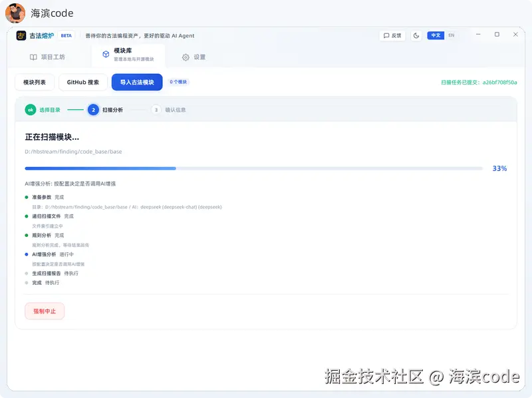Click the 海滨code profile avatar

pyautogui.click(x=15, y=13)
